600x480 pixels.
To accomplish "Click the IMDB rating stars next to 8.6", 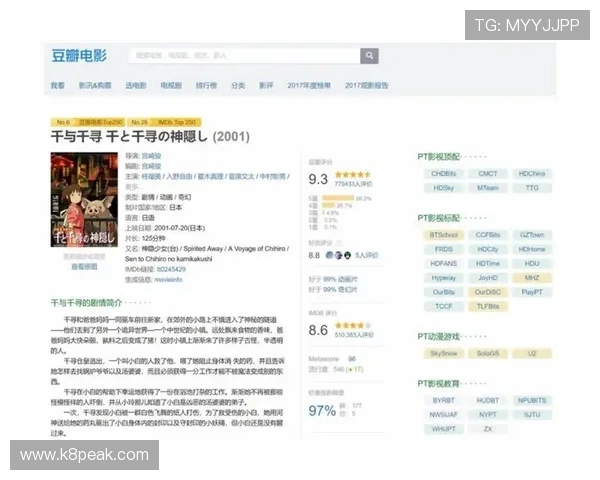I will click(353, 325).
